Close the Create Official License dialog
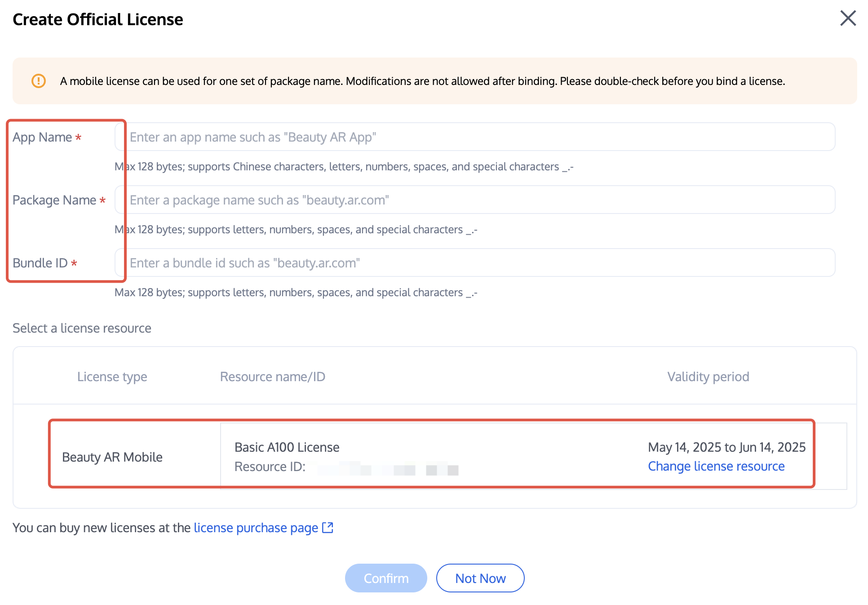868x605 pixels. click(x=848, y=18)
